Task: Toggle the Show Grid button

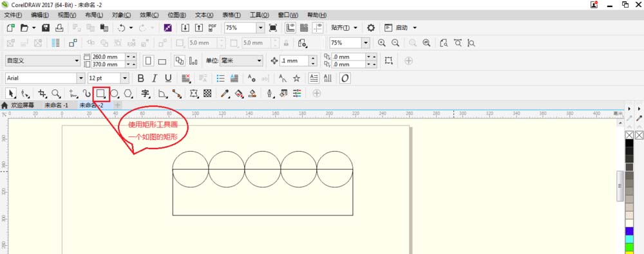Action: 304,28
